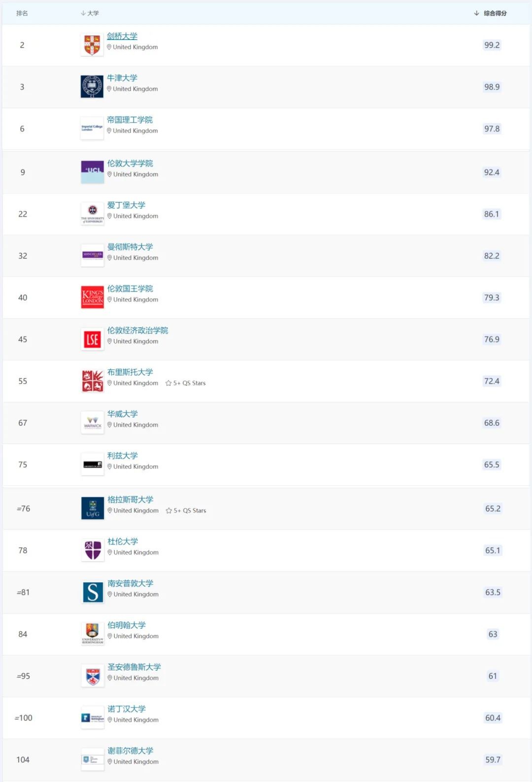Click the 99.2 score for Cambridge

[x=492, y=45]
